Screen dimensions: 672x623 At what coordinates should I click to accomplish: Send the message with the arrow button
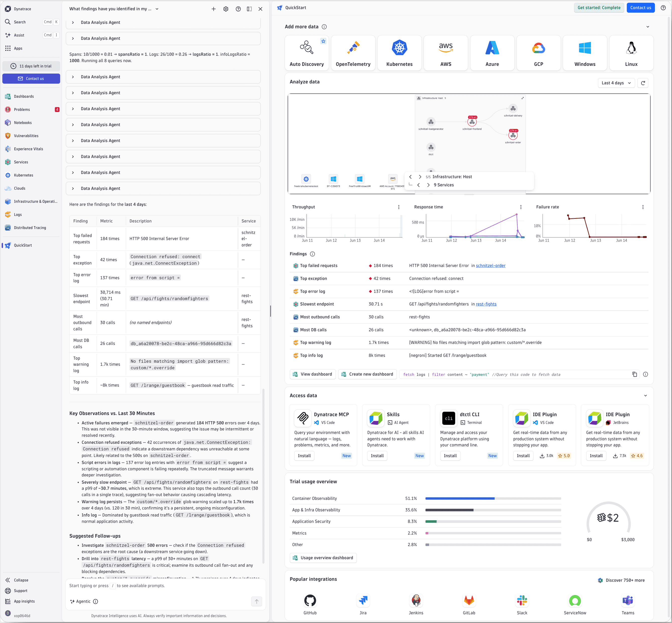(x=257, y=601)
